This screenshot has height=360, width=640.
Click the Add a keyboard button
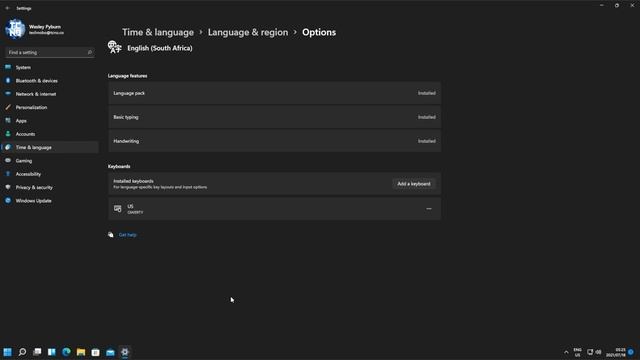click(x=414, y=184)
